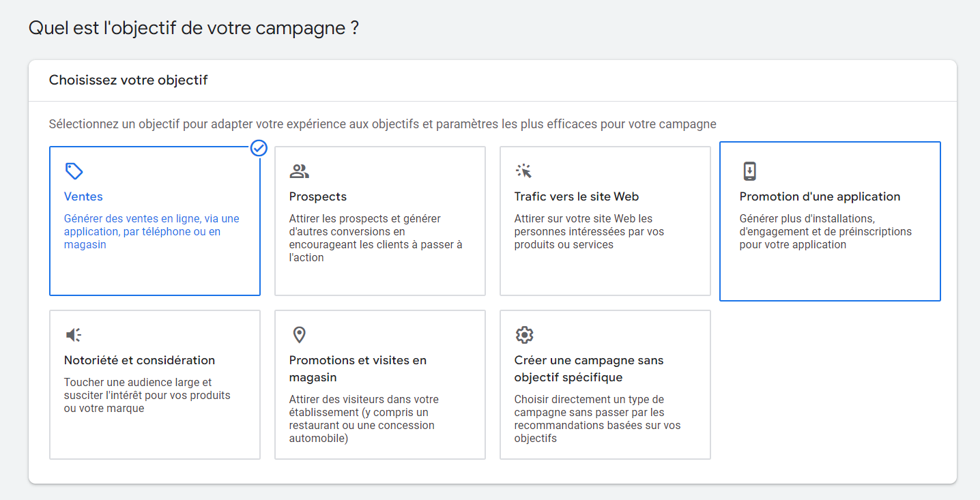Choose the Notoriété et considération title
This screenshot has width=980, height=500.
(x=139, y=360)
